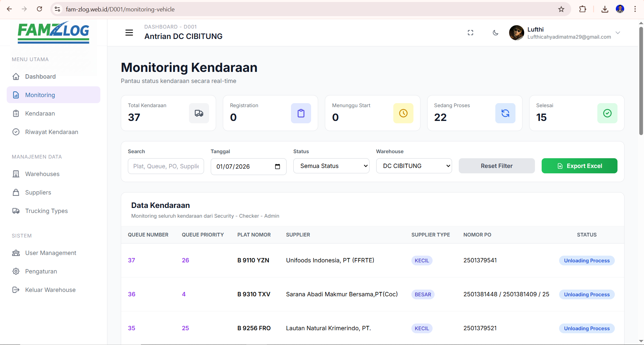Open browser Downloads icon
The height and width of the screenshot is (345, 644).
(605, 9)
